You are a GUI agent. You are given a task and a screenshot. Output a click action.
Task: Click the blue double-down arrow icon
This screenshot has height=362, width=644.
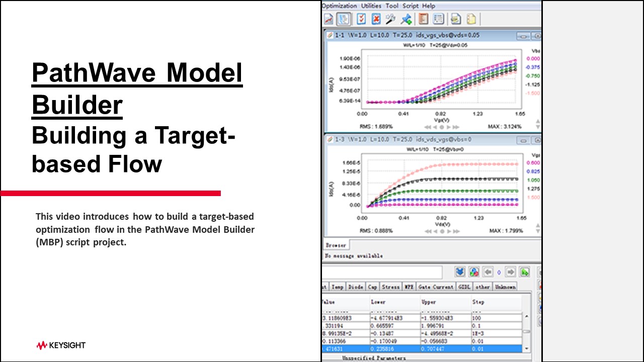coord(460,272)
